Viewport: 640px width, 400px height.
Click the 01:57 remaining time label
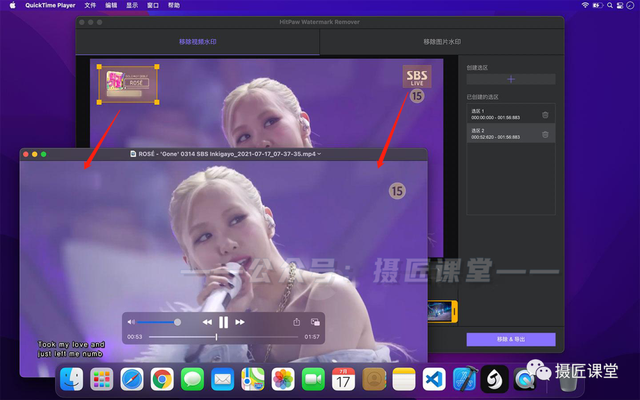tap(312, 337)
